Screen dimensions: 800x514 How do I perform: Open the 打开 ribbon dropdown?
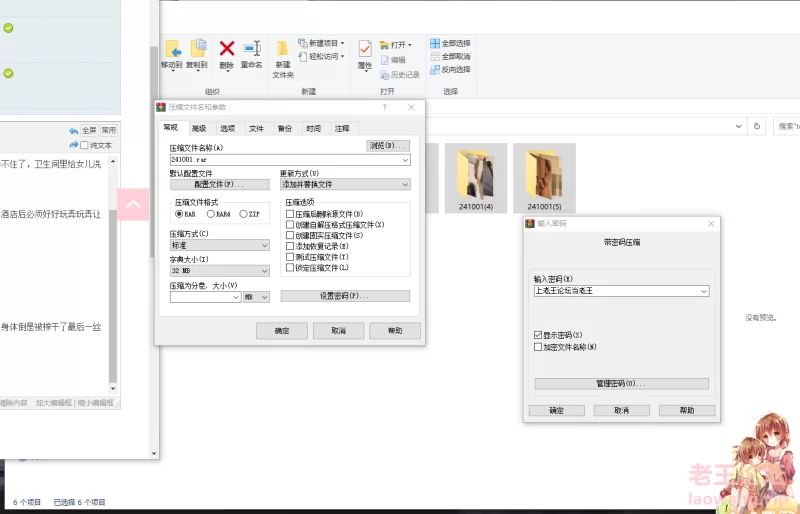[395, 45]
